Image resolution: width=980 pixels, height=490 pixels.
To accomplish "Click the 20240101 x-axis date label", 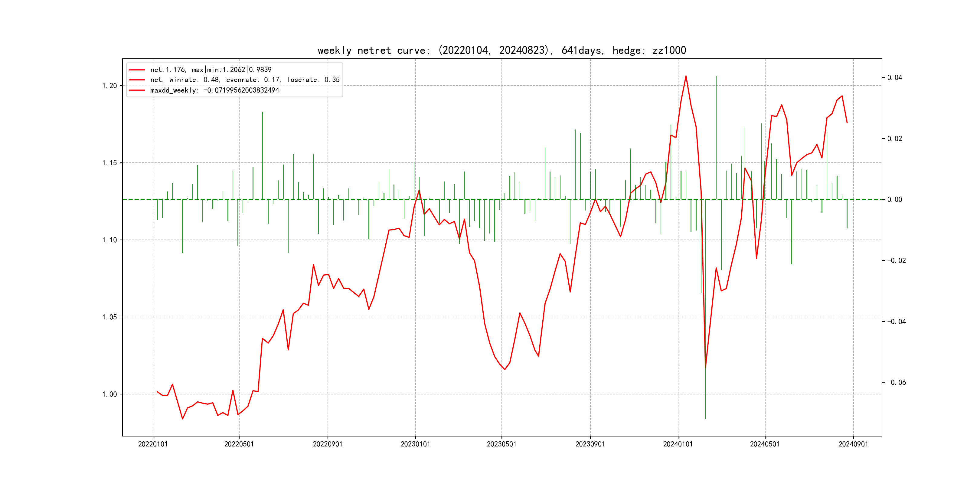I will tap(678, 444).
